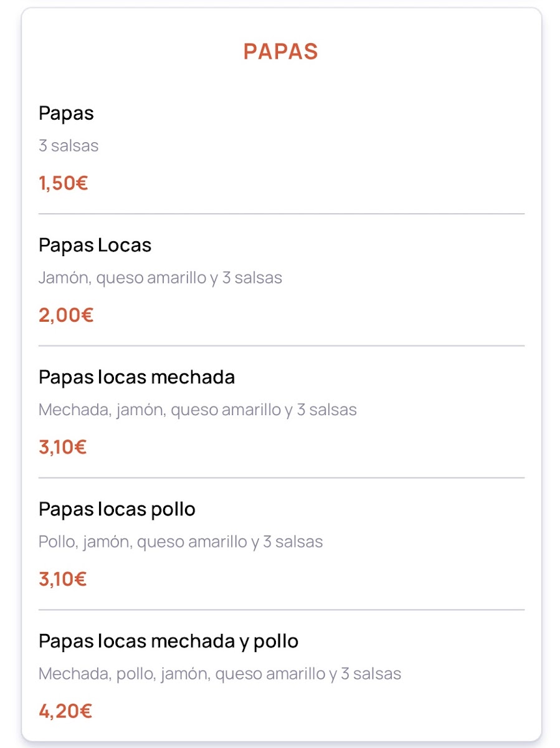This screenshot has width=560, height=748.
Task: Click the "3 salsas" description under Papas
Action: (x=69, y=146)
